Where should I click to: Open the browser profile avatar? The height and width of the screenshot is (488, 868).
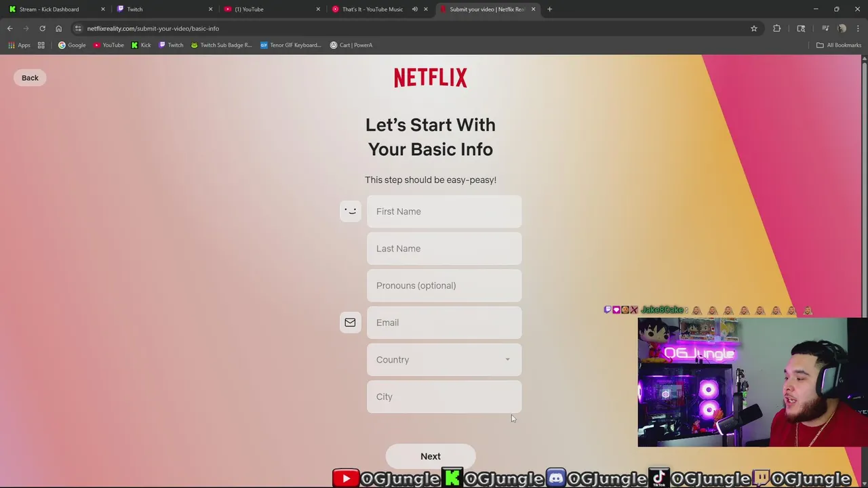[x=842, y=28]
